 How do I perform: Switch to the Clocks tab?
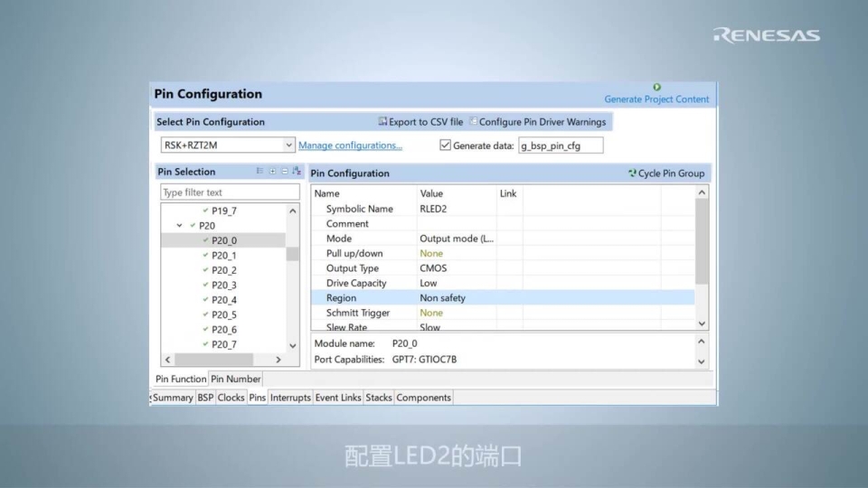point(231,398)
